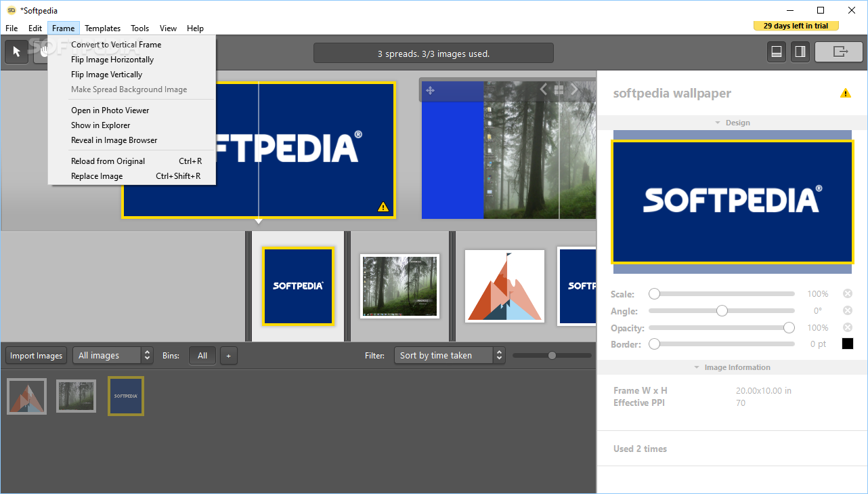The height and width of the screenshot is (494, 868).
Task: Click the Used 2 times text
Action: (640, 449)
